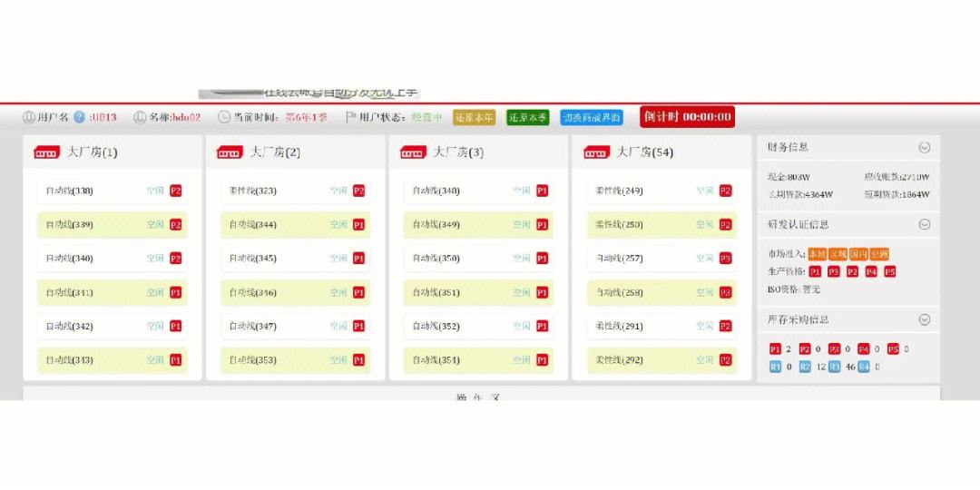Click the R4 raw material badge
980x490 pixels.
pyautogui.click(x=864, y=367)
